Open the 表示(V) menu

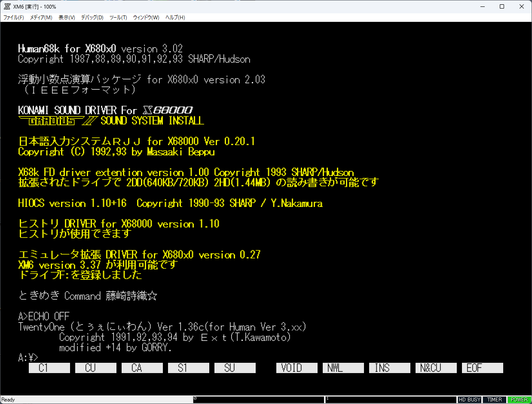(67, 18)
